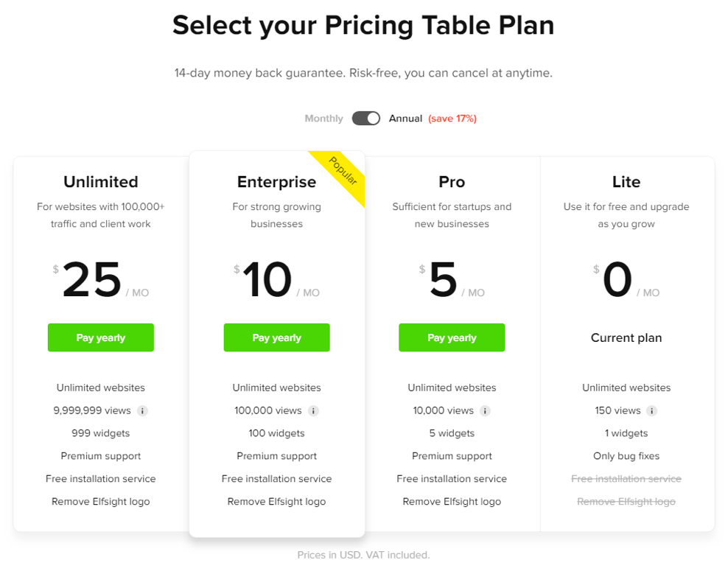Click the Prices in USD footnote
Screen dimensions: 728x574
click(x=363, y=555)
